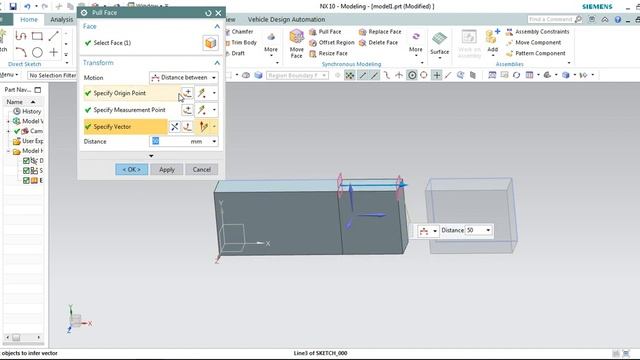Open Point Dialog for Specify Measurement Point
640x360 pixels.
click(x=187, y=110)
